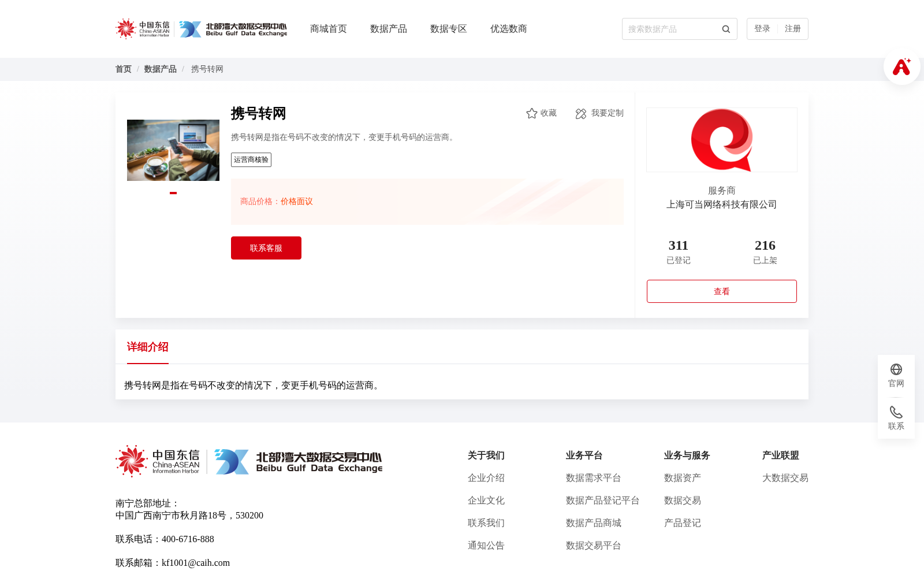924x578 pixels.
Task: Open footer link 数据资产
Action: [x=683, y=478]
